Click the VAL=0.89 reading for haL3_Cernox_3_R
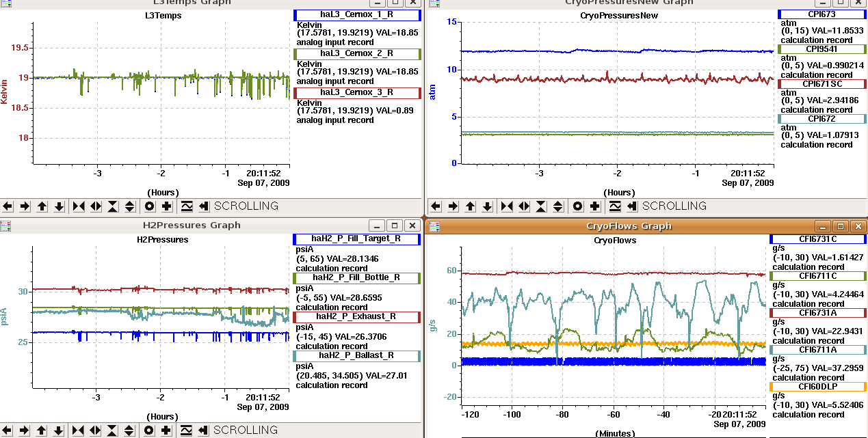Viewport: 868px width, 438px height. [396, 110]
